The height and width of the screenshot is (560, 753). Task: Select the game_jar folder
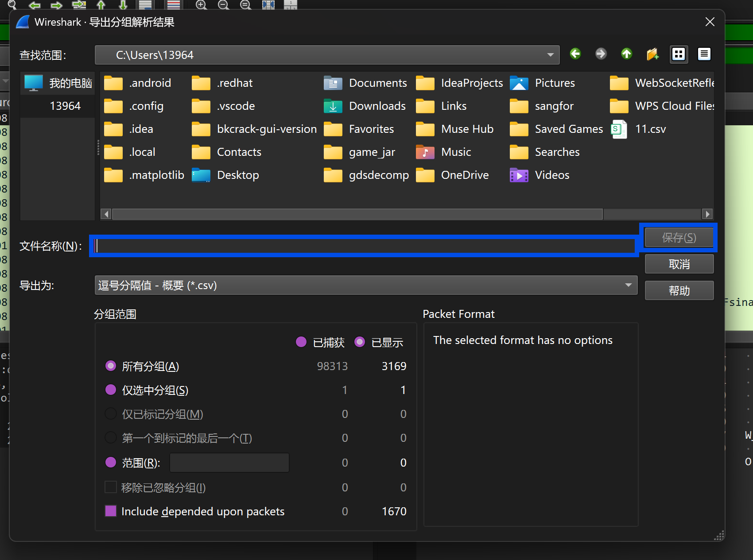coord(359,152)
